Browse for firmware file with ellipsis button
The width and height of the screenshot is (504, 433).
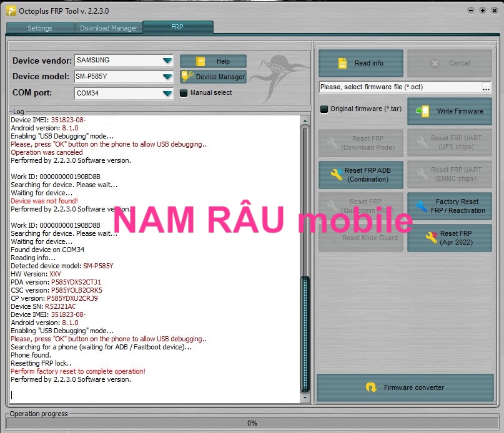(486, 87)
